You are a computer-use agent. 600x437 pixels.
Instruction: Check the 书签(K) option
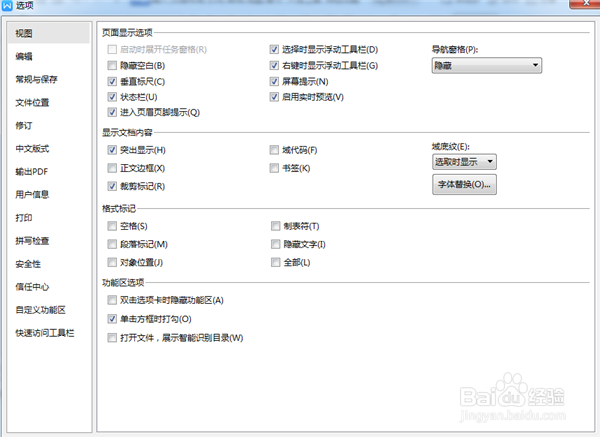click(274, 168)
